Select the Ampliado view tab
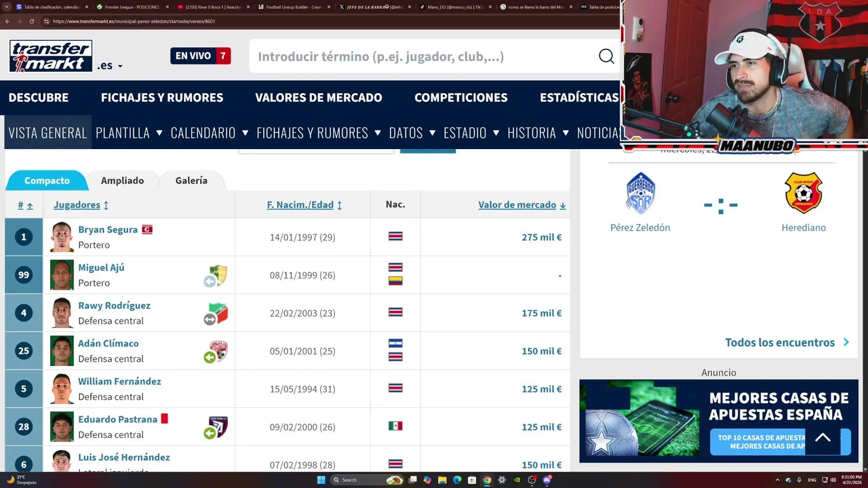 (122, 180)
